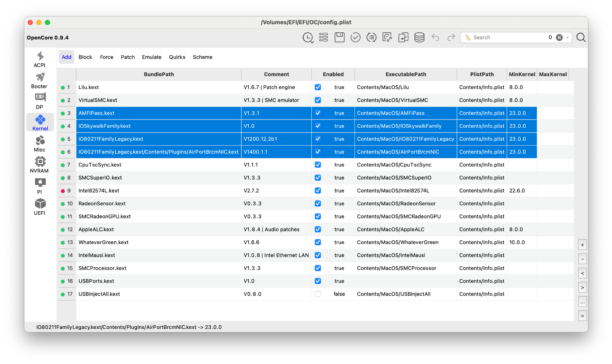Open the Misc sidebar section
Screen dimensions: 612x364
pos(39,144)
